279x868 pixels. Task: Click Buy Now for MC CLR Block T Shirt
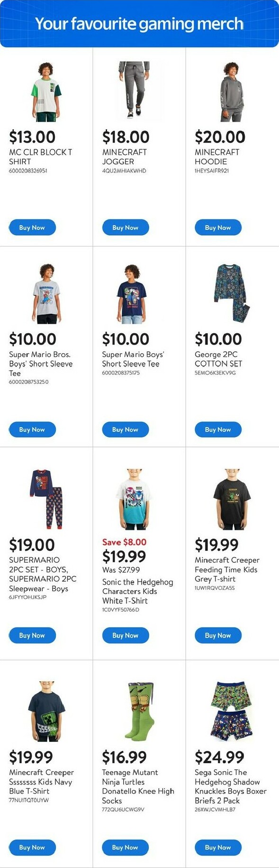click(32, 228)
